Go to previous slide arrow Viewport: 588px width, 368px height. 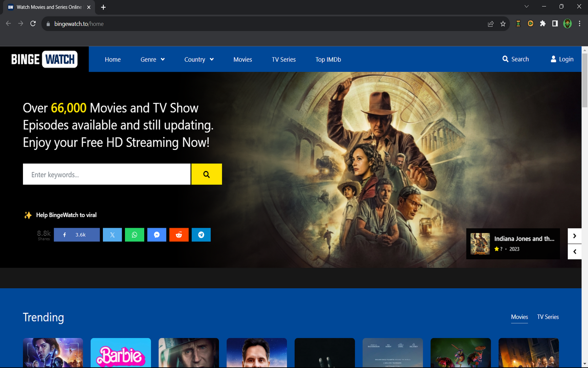575,252
